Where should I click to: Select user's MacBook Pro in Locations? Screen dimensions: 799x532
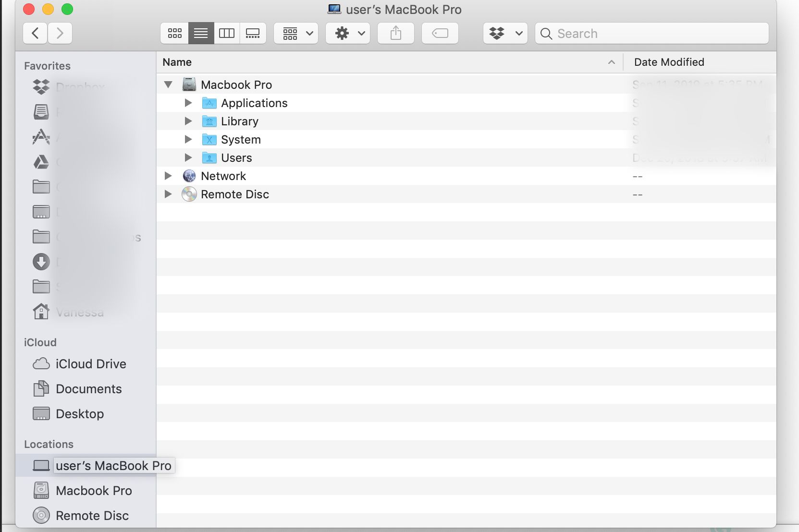tap(86, 465)
